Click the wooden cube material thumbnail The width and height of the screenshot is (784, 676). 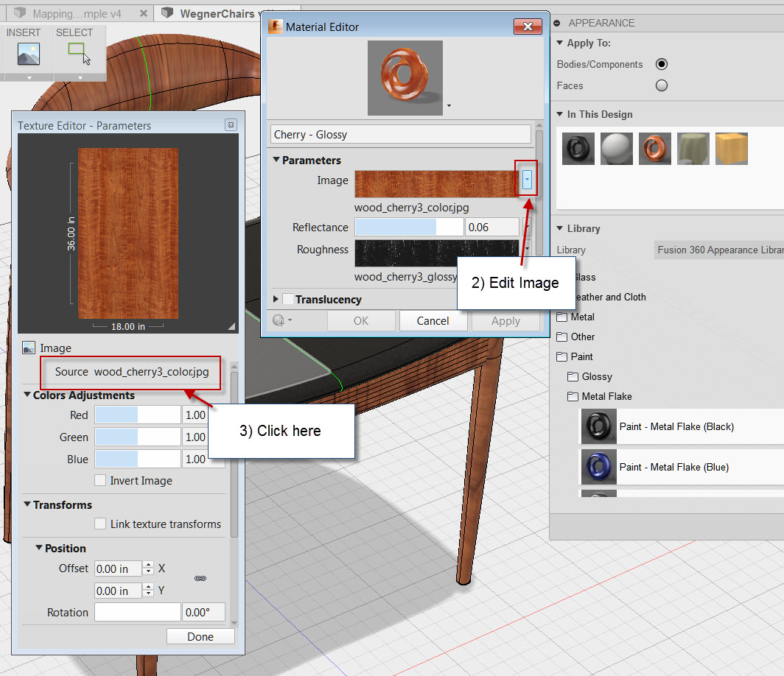731,148
